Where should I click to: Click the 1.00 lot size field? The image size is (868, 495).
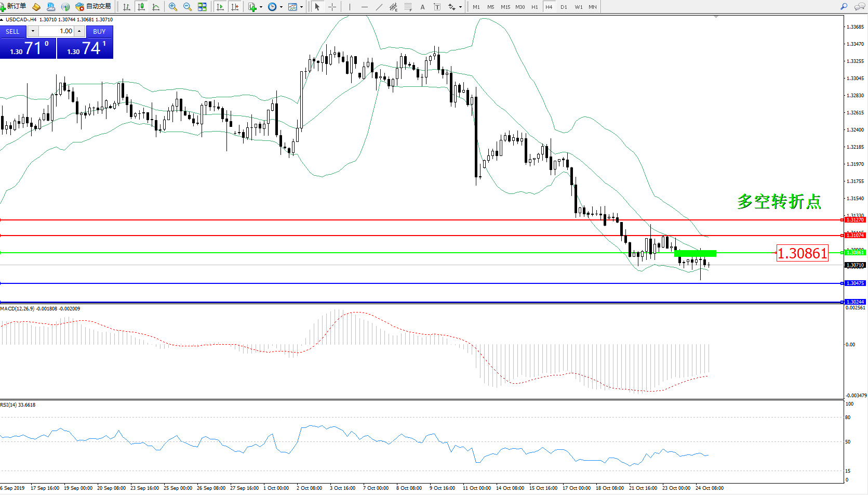pos(57,31)
